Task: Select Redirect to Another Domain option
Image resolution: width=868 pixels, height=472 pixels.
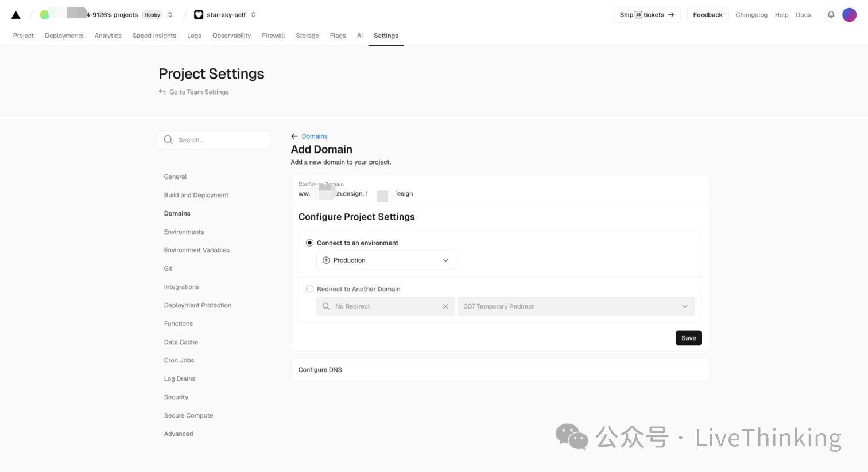Action: 310,289
